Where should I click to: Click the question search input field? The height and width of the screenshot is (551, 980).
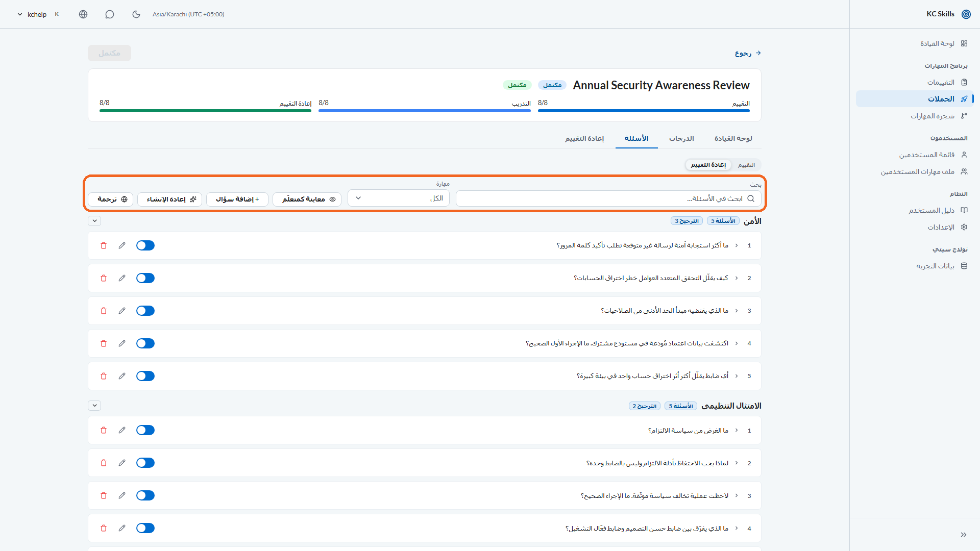[x=608, y=198]
